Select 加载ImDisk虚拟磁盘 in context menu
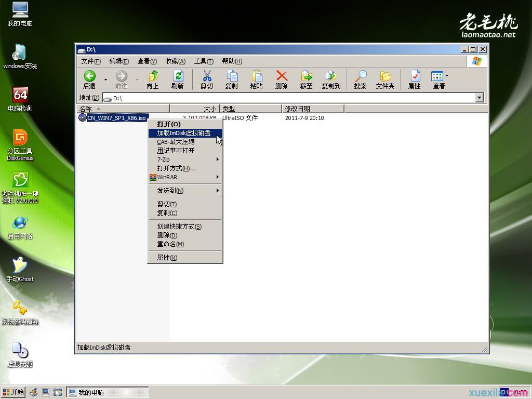The image size is (532, 399). (x=184, y=133)
